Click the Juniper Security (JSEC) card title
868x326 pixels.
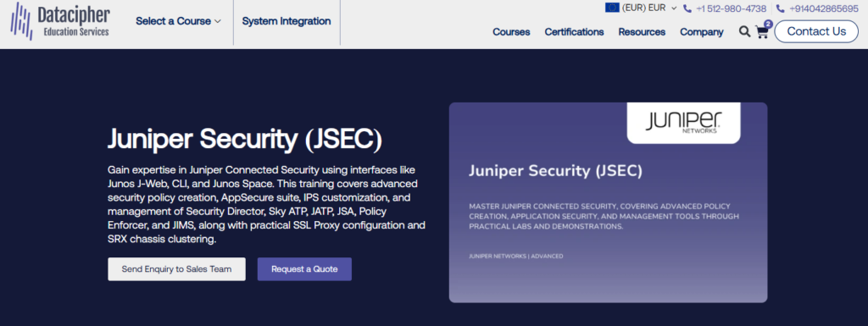coord(555,171)
